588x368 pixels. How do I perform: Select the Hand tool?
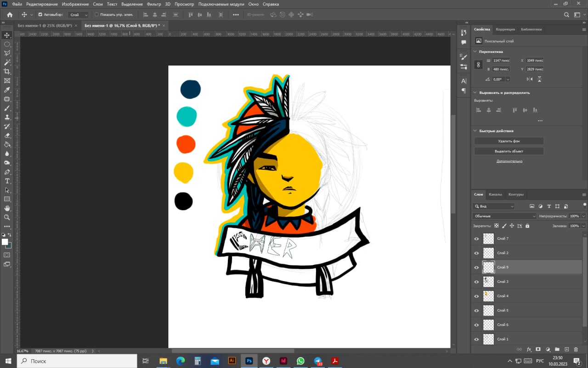7,208
